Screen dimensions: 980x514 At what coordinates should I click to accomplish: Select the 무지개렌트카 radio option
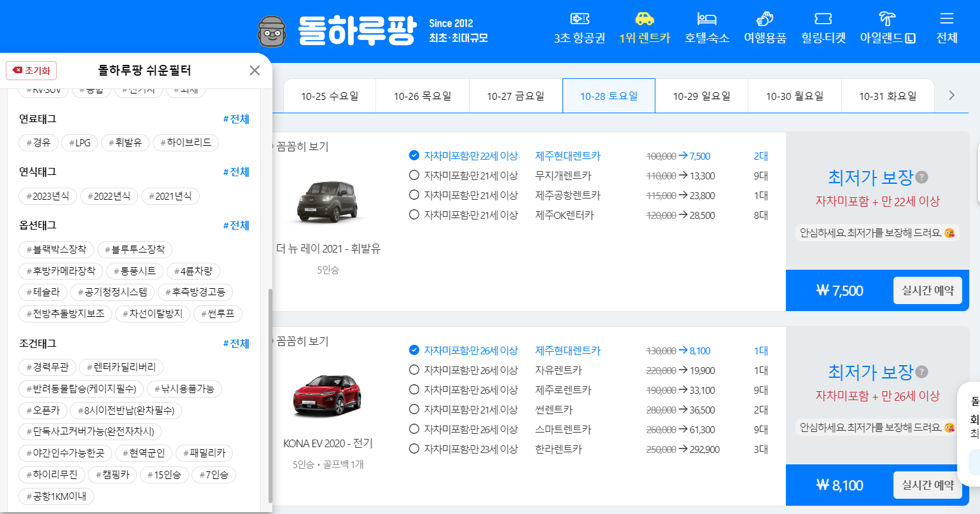click(x=414, y=175)
